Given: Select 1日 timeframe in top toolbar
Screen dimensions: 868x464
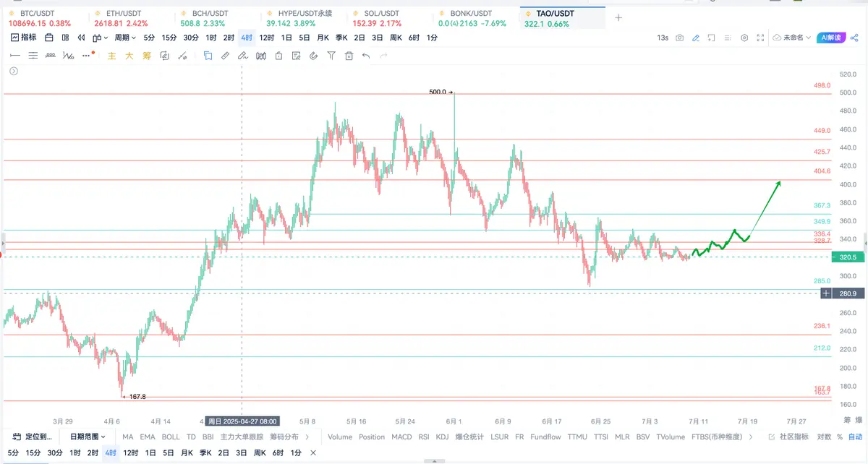Looking at the screenshot, I should tap(286, 38).
